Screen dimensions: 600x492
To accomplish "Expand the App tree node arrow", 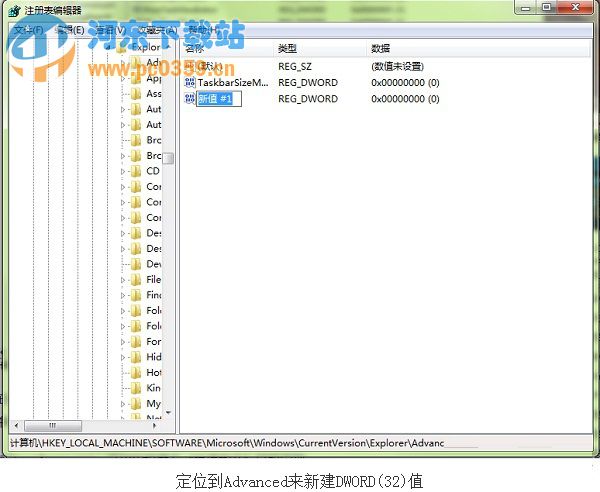I will coord(123,78).
